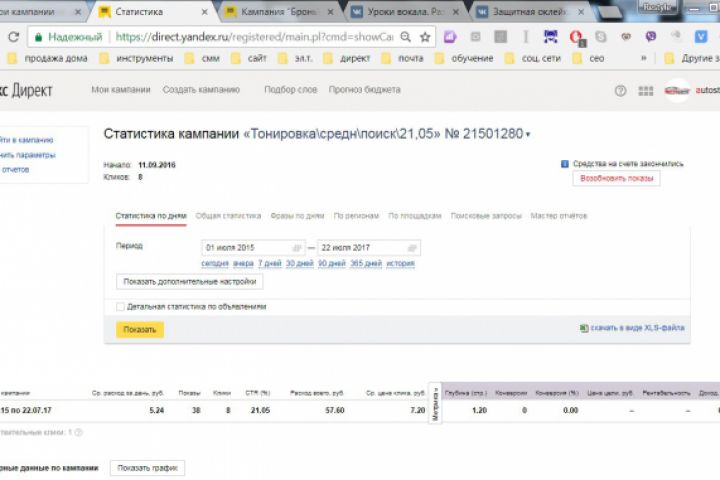Open 'Создать кампанию' in header

point(201,90)
